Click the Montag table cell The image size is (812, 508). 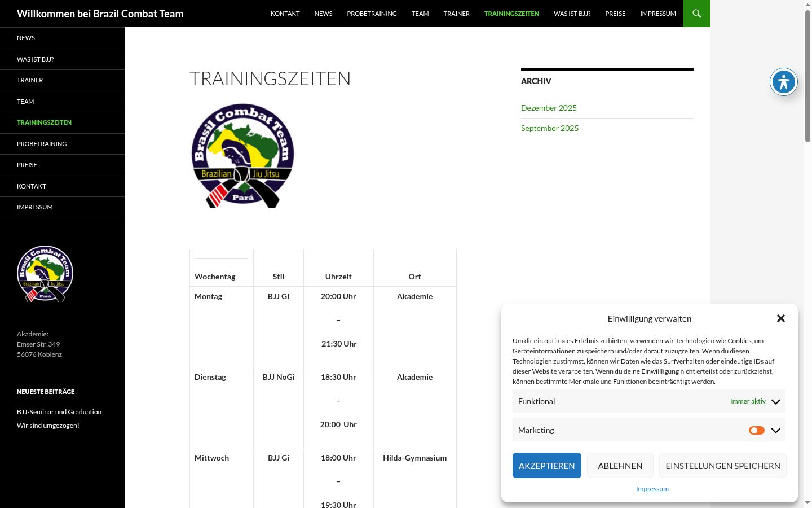coord(222,327)
